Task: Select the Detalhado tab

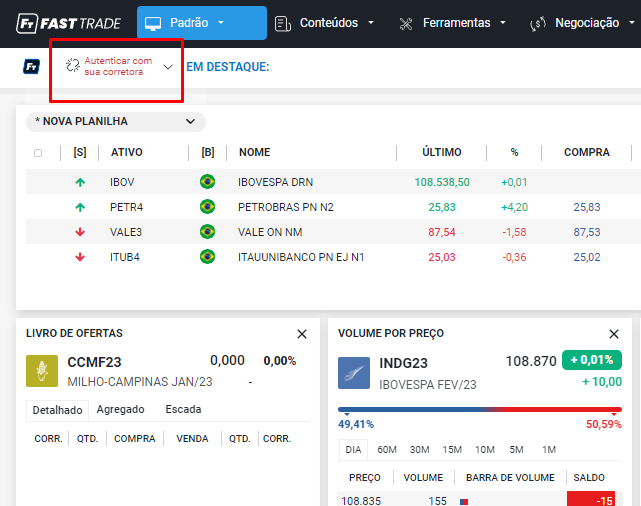Action: pyautogui.click(x=57, y=410)
